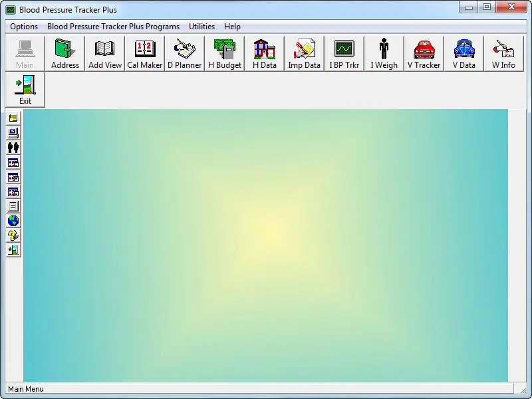Click the Exit door toolbar button

[x=25, y=90]
